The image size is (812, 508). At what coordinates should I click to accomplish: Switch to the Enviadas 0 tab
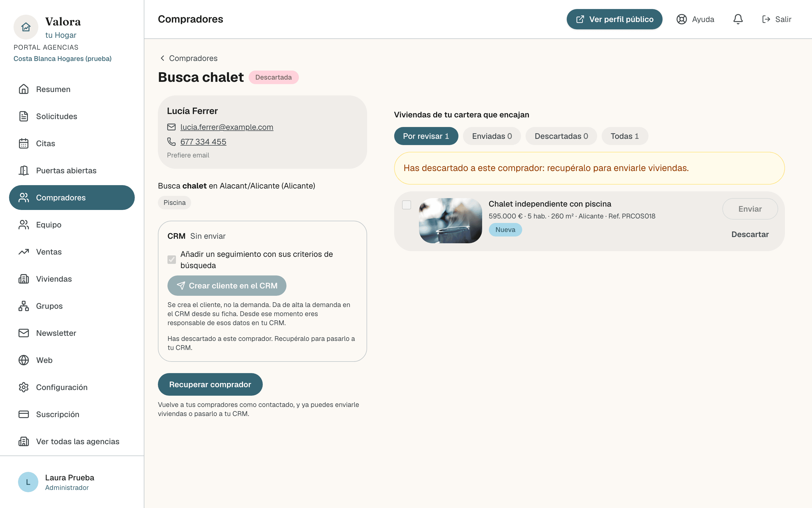(x=491, y=136)
